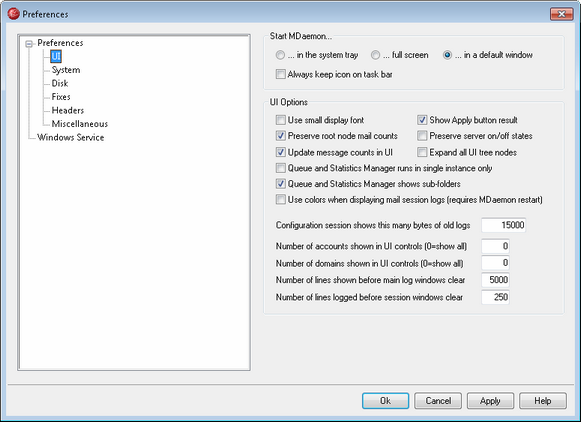Choose the full screen start option
This screenshot has width=581, height=422.
coord(375,55)
